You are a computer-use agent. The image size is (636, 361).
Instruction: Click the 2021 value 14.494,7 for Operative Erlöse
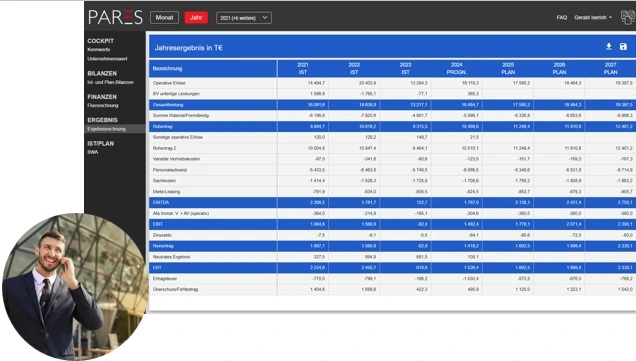click(x=316, y=83)
